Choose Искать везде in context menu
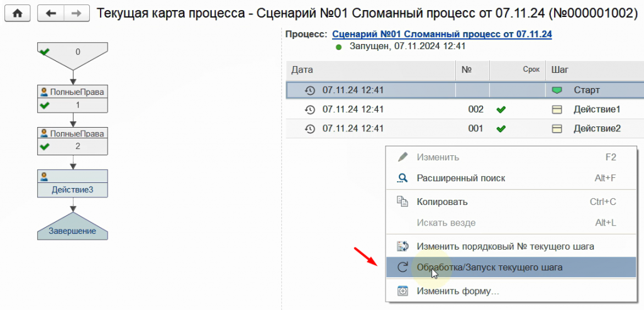This screenshot has height=310, width=644. [x=511, y=223]
